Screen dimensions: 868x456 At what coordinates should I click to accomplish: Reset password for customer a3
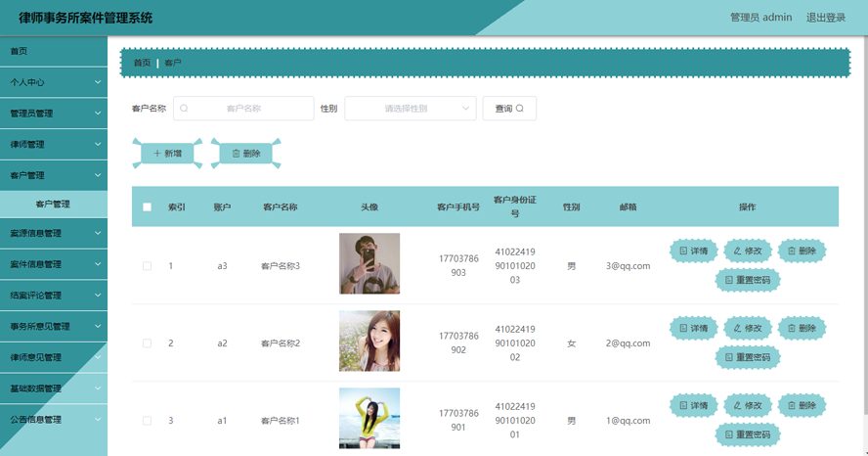(748, 280)
